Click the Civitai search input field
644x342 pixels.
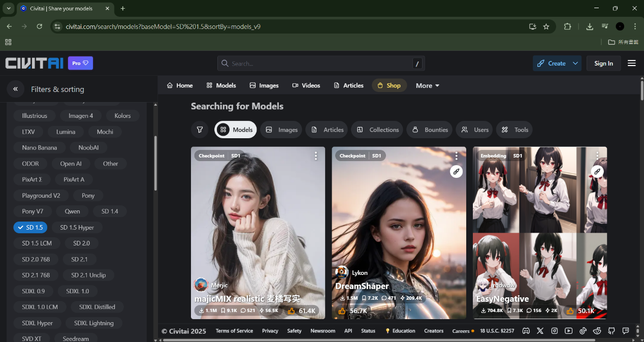click(320, 64)
